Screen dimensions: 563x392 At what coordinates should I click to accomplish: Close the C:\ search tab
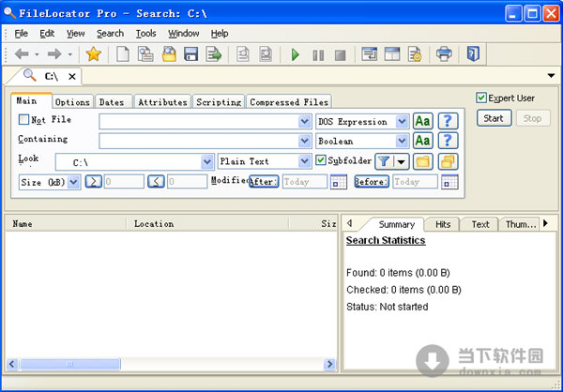click(72, 77)
